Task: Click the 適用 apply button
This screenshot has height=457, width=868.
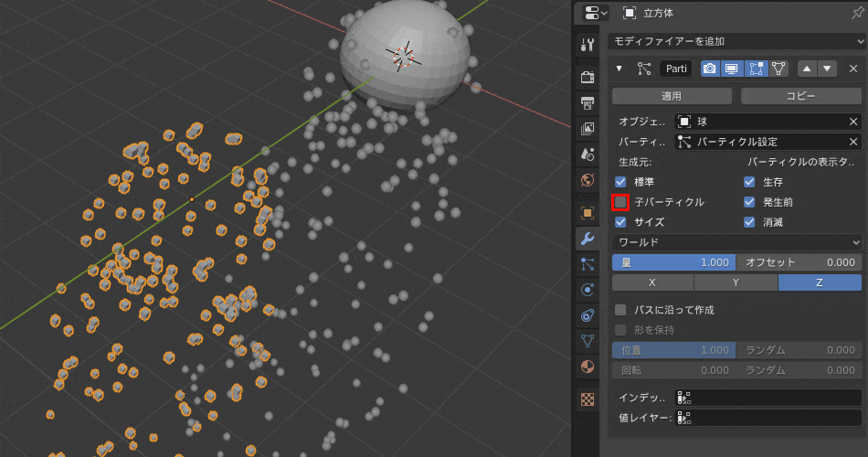Action: (x=672, y=96)
